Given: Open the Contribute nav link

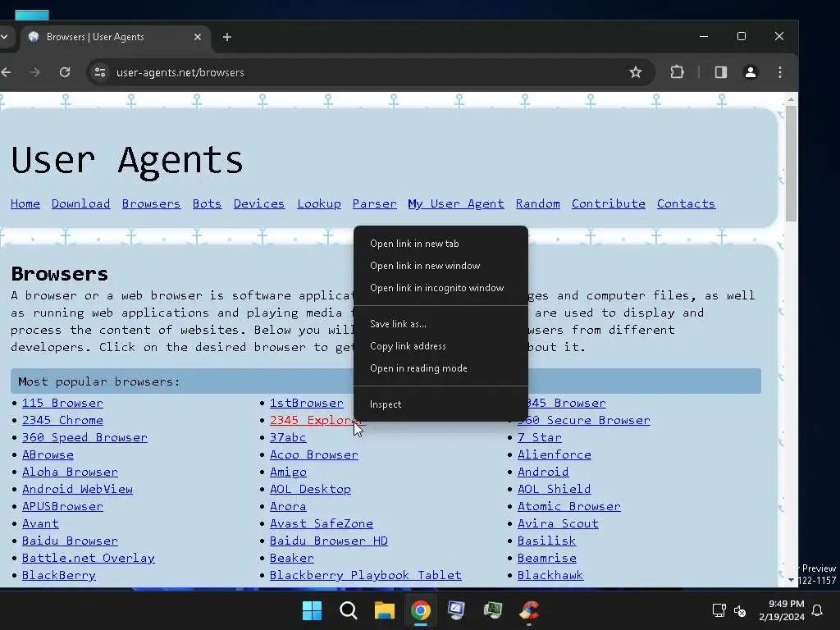Looking at the screenshot, I should pos(609,203).
